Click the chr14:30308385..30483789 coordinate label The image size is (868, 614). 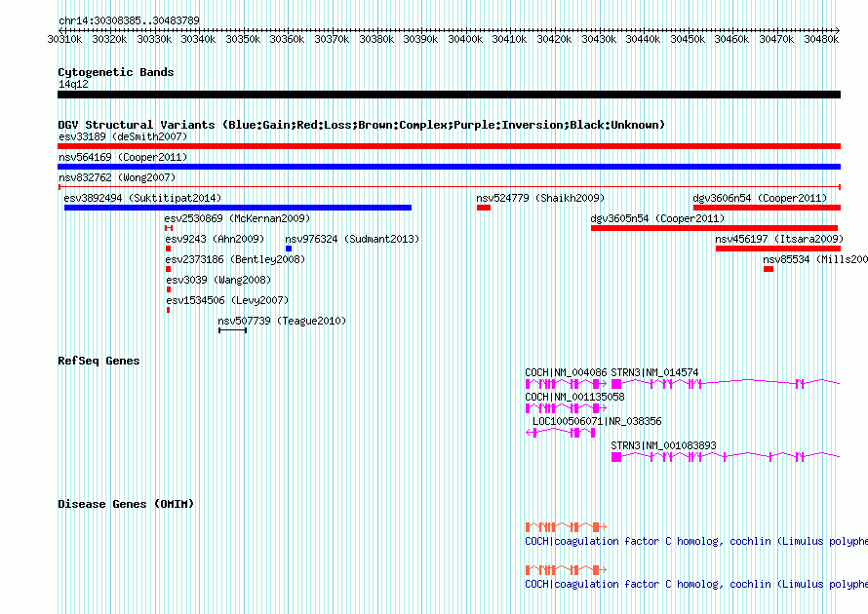pos(129,21)
